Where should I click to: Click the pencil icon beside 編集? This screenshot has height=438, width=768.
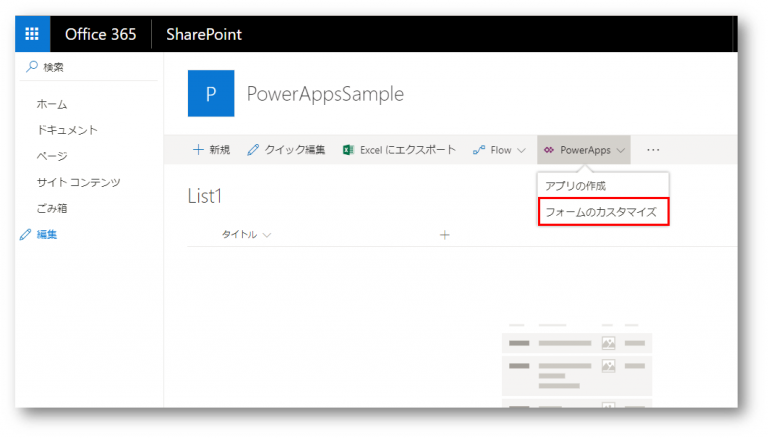point(25,234)
